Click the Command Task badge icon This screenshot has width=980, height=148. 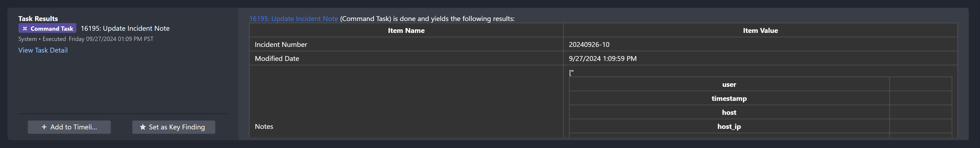point(25,29)
